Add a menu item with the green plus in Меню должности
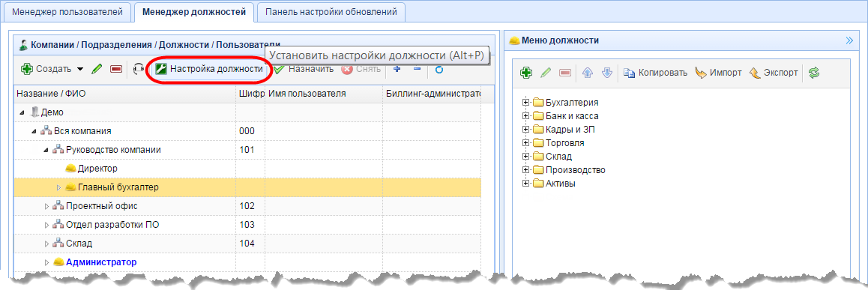868x290 pixels. [x=526, y=73]
